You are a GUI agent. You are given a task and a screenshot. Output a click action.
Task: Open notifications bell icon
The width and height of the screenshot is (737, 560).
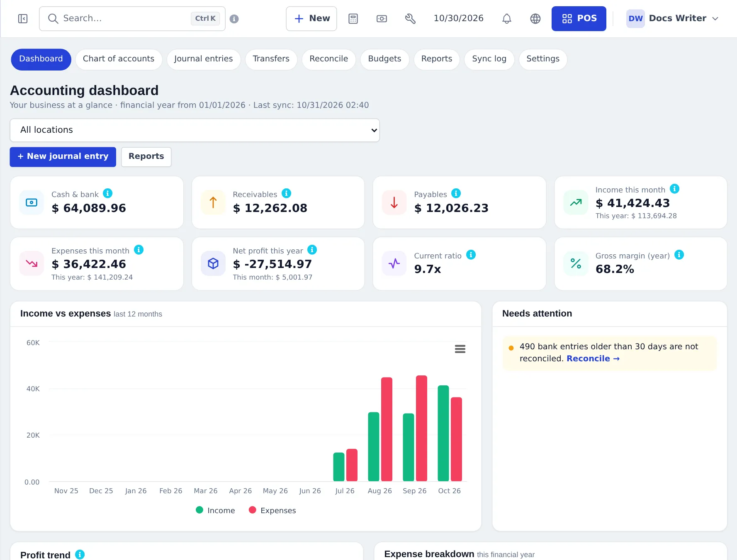507,19
